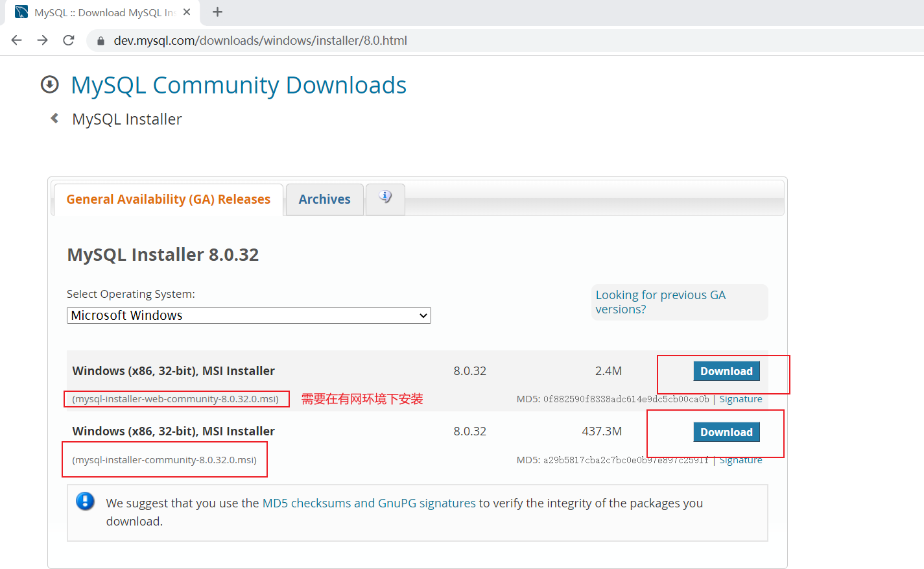Download the 2.4M web installer
The width and height of the screenshot is (924, 569).
(x=726, y=371)
